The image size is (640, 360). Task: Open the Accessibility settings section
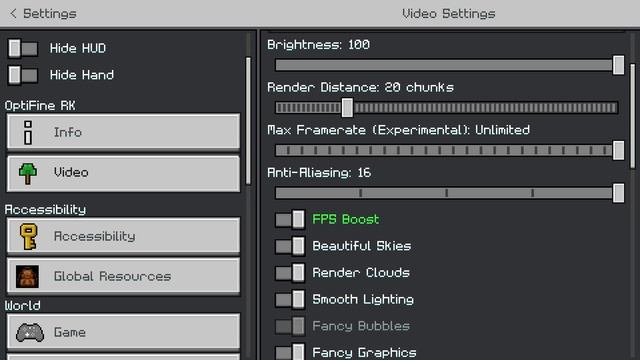point(123,236)
